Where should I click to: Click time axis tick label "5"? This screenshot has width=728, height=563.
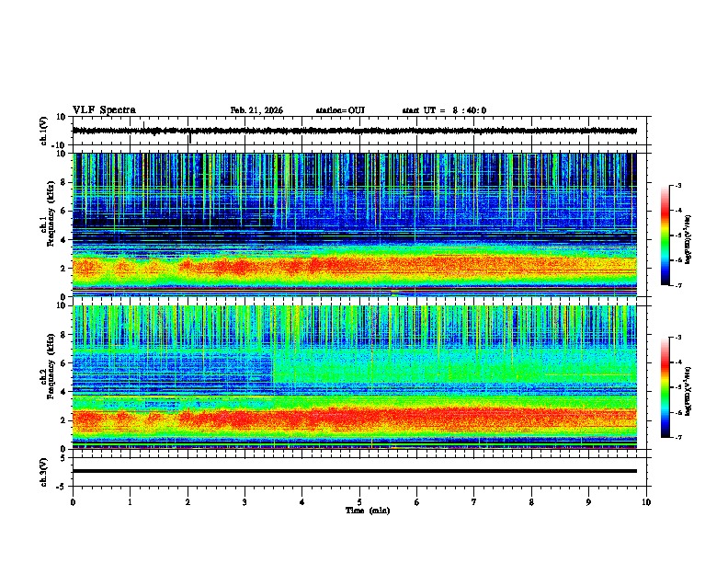pyautogui.click(x=359, y=502)
